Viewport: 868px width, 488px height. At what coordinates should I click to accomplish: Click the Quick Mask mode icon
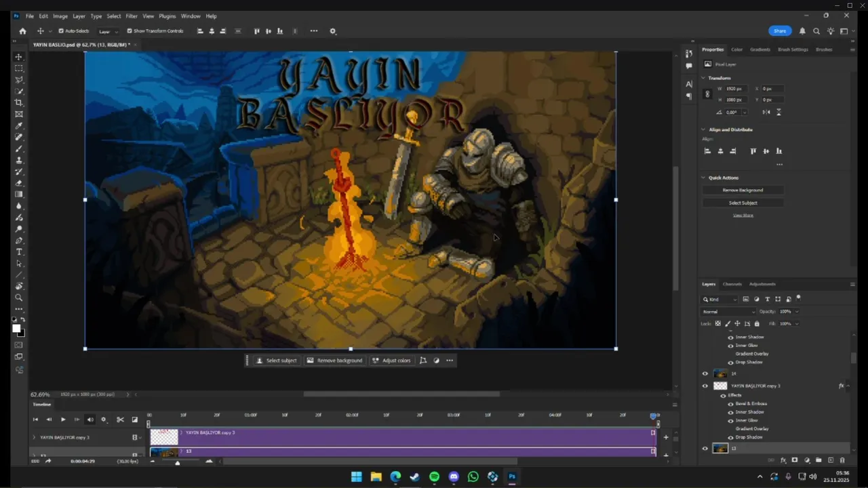19,345
